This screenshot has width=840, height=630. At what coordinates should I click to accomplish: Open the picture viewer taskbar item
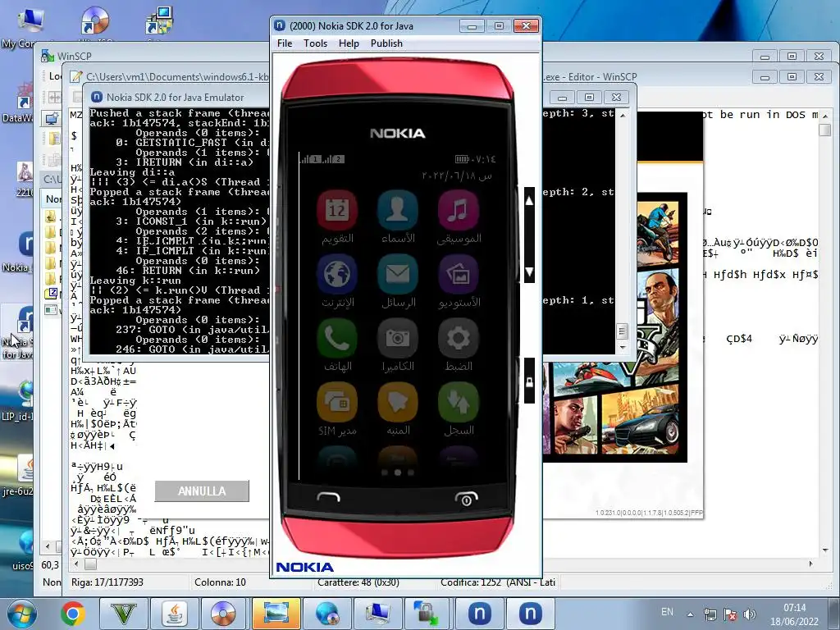click(x=276, y=614)
